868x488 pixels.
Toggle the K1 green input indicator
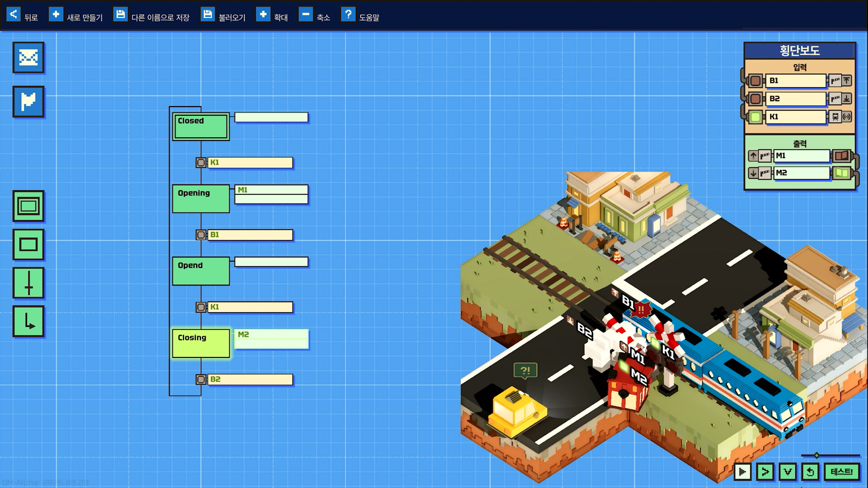[755, 117]
